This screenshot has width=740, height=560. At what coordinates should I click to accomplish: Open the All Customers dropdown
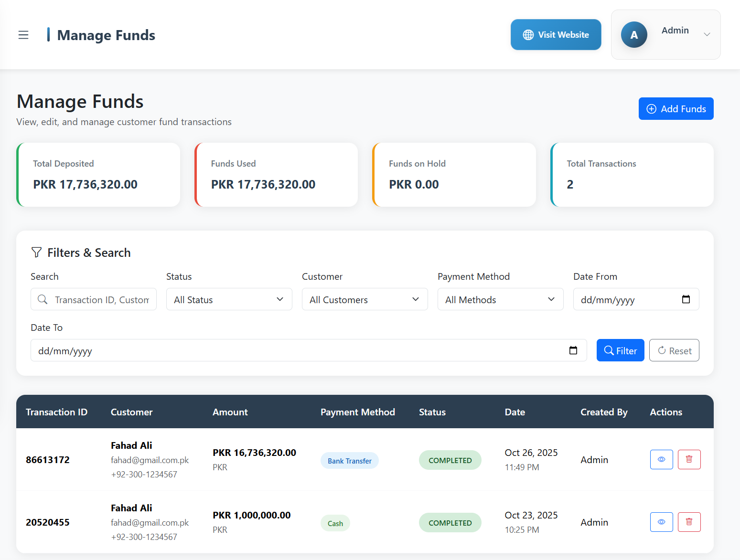click(365, 299)
